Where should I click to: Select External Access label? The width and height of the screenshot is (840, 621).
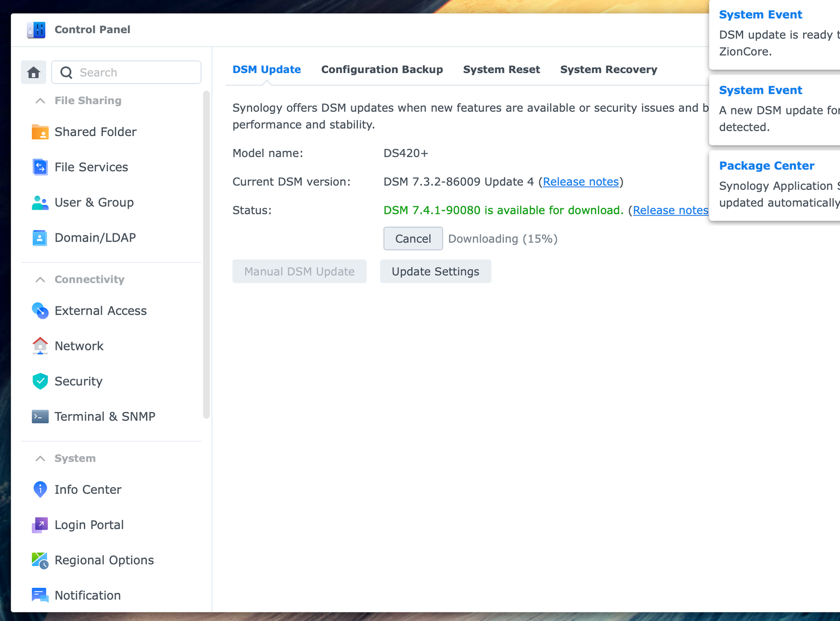tap(101, 310)
